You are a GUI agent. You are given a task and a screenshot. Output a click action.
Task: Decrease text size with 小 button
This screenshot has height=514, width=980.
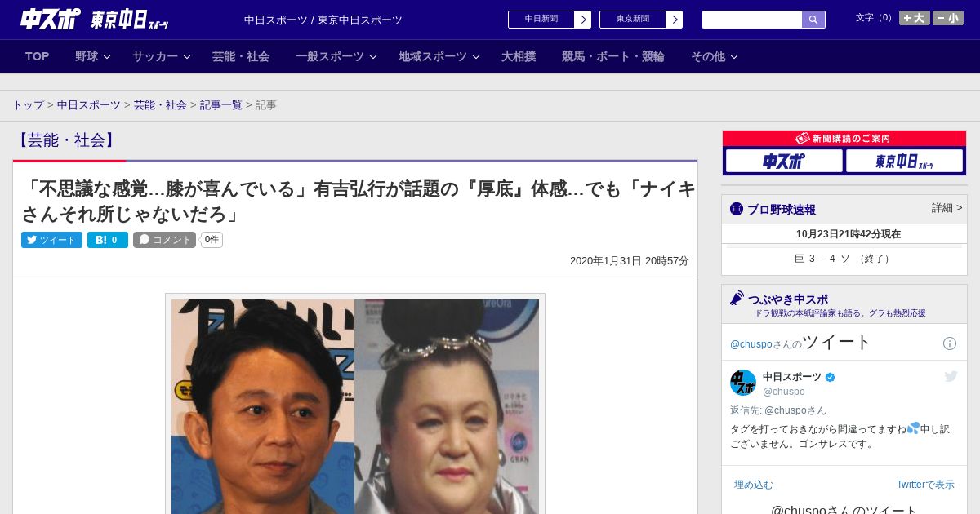(948, 18)
